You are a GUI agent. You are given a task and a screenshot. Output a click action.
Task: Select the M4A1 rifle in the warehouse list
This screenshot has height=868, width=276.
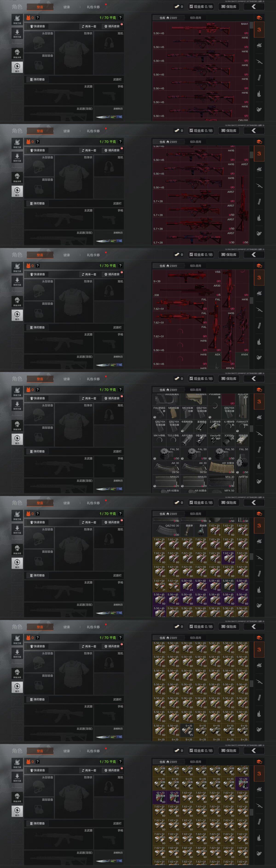(201, 29)
